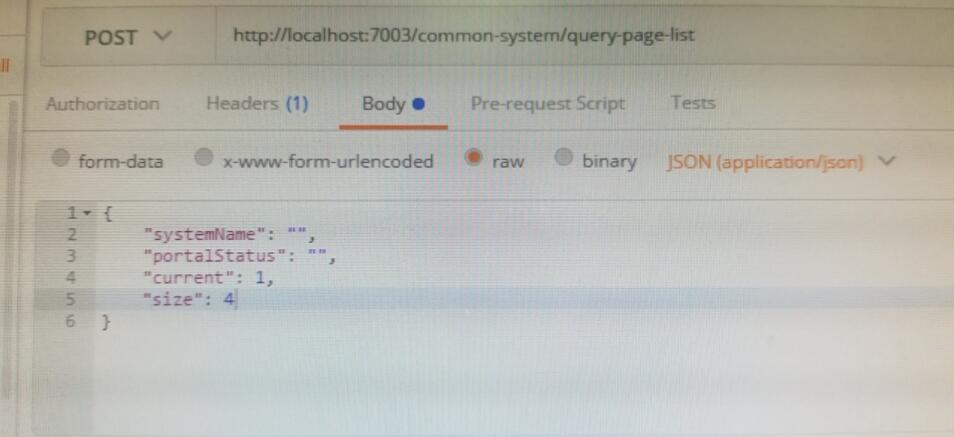Open the JSON (application/json) type dropdown

(781, 162)
